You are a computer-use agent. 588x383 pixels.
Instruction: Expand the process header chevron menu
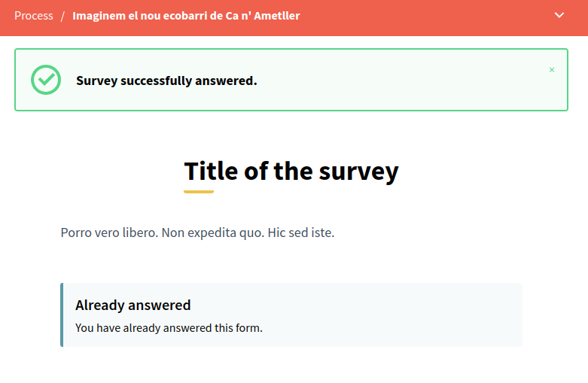[559, 15]
